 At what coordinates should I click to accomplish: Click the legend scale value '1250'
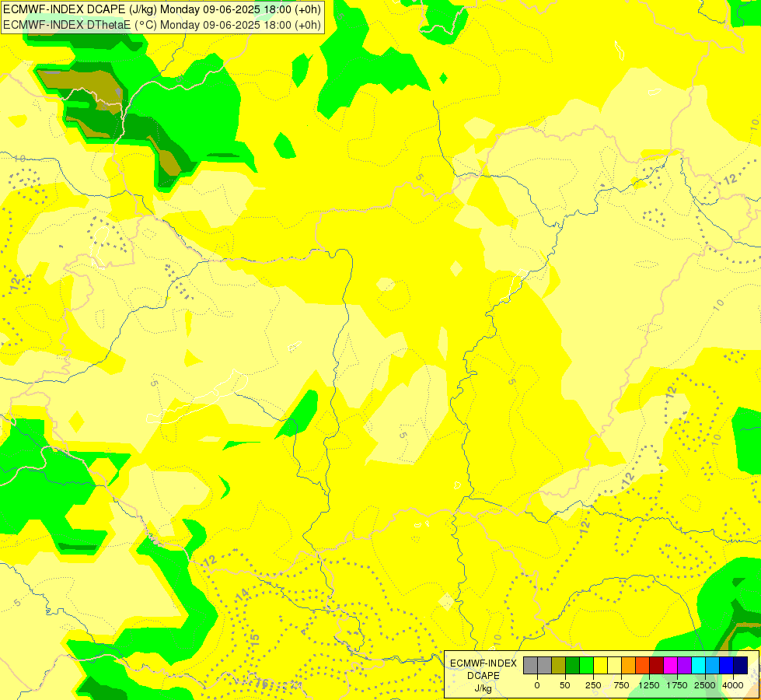click(649, 685)
